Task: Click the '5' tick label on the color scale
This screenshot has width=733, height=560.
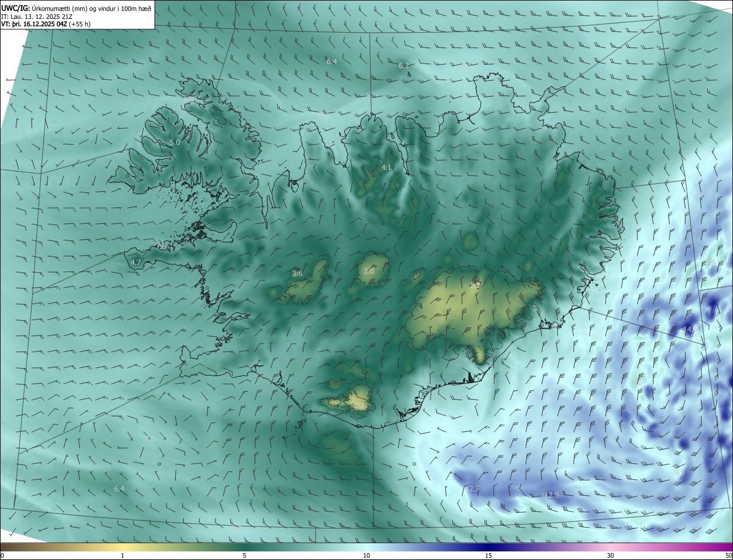Action: coord(245,556)
